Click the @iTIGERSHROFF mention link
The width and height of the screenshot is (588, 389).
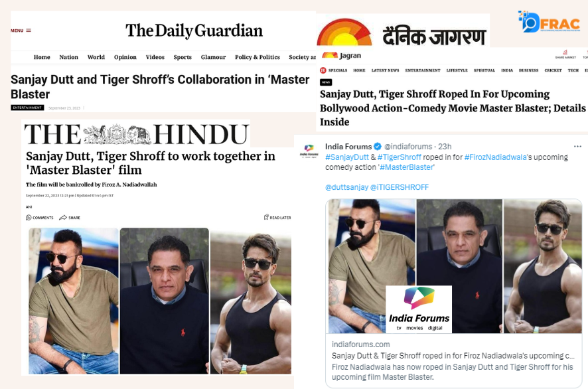(400, 187)
